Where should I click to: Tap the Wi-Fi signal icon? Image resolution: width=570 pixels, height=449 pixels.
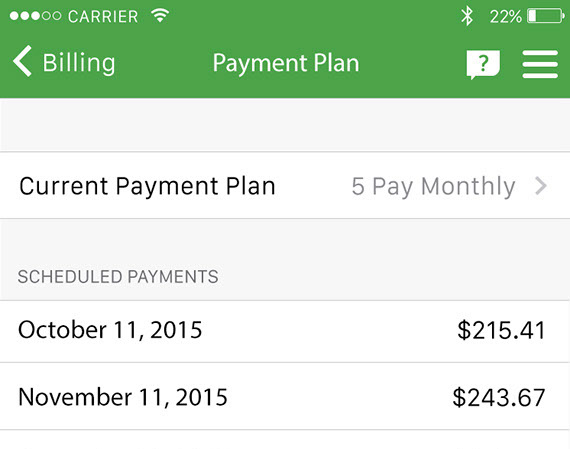[160, 15]
